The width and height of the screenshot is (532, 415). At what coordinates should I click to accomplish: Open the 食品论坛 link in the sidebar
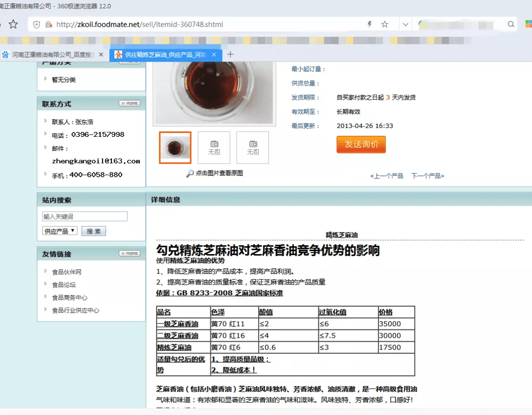click(65, 285)
